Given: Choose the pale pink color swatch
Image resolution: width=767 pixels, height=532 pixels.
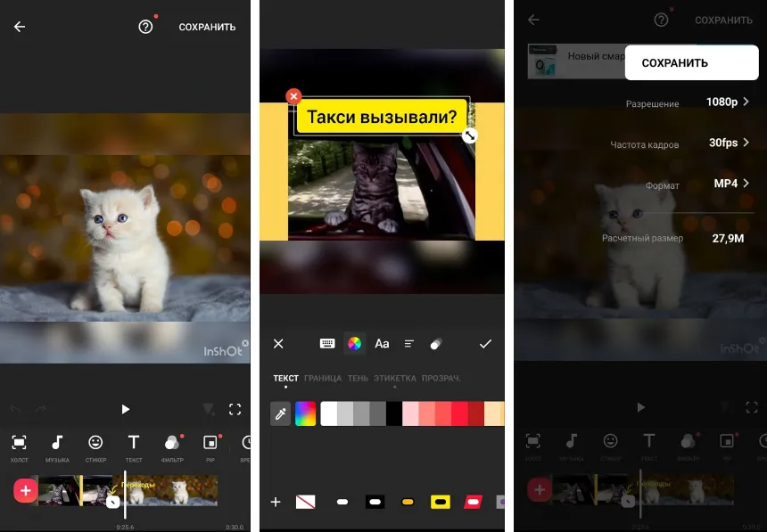Looking at the screenshot, I should coord(410,414).
